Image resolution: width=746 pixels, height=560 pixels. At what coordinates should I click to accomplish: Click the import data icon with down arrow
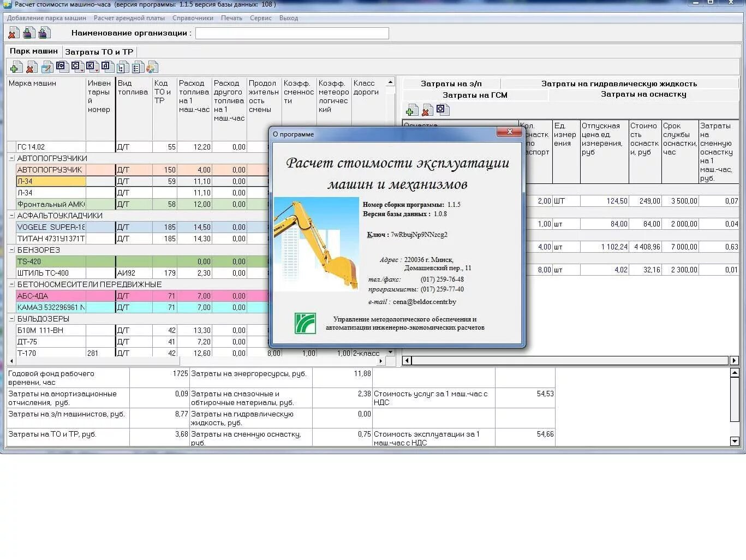click(29, 33)
